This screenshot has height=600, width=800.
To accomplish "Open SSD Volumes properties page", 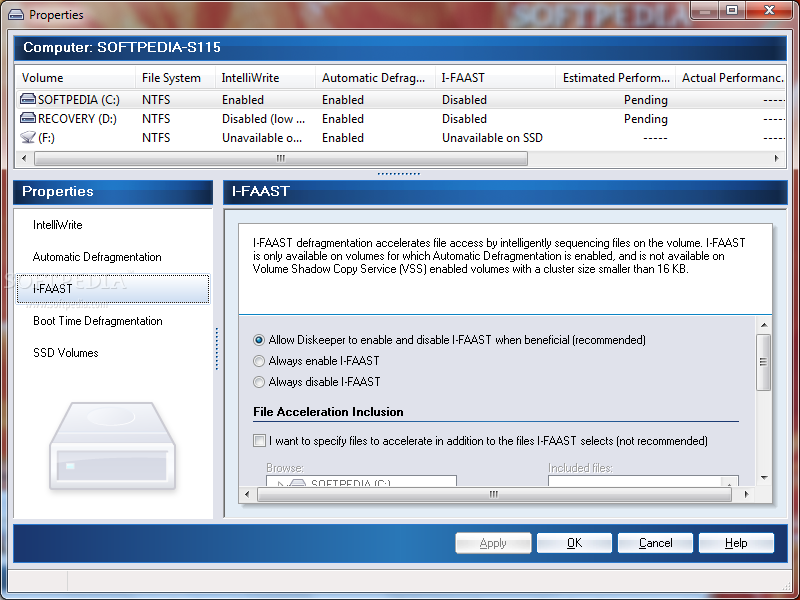I will coord(66,353).
